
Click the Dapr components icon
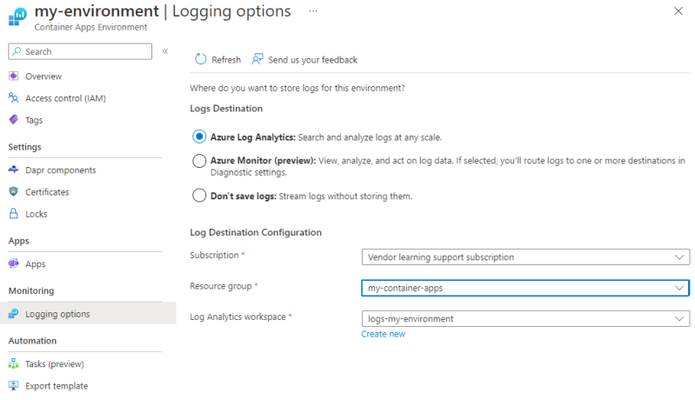(14, 169)
